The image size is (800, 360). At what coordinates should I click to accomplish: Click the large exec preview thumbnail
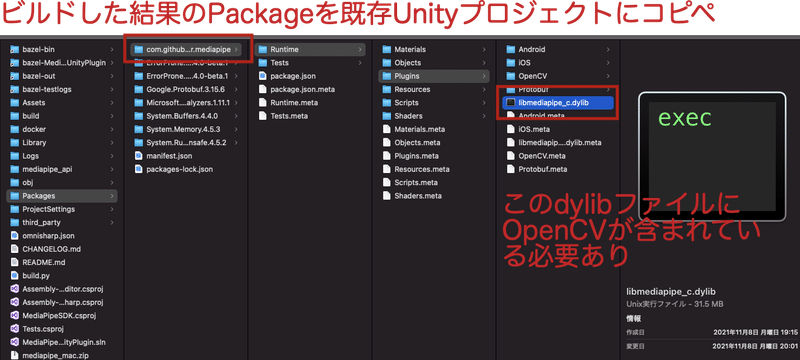click(712, 157)
